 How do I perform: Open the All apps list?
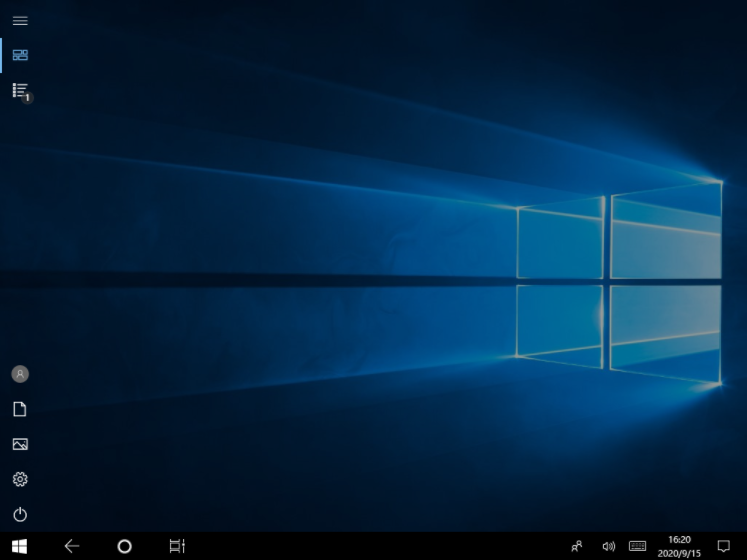(x=20, y=90)
